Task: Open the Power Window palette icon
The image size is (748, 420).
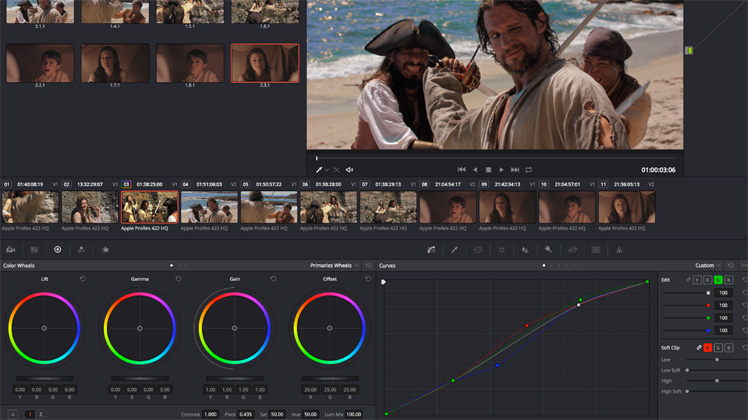Action: (478, 249)
